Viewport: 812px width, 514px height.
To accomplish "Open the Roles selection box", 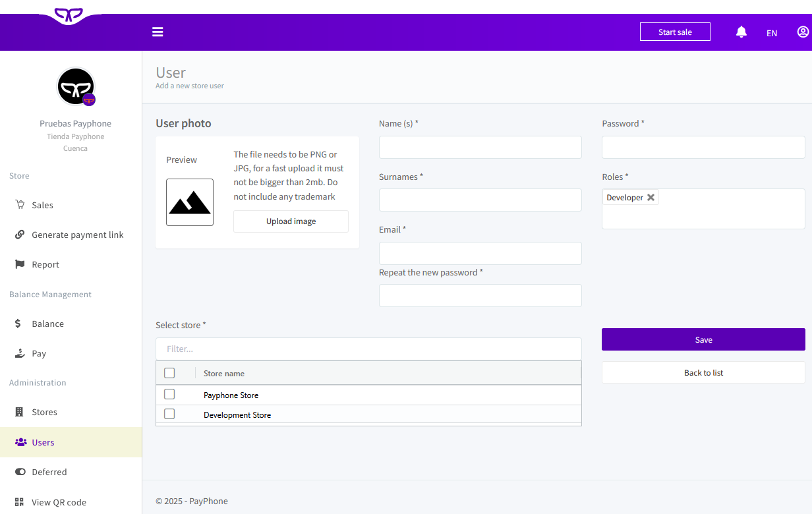I will 703,209.
